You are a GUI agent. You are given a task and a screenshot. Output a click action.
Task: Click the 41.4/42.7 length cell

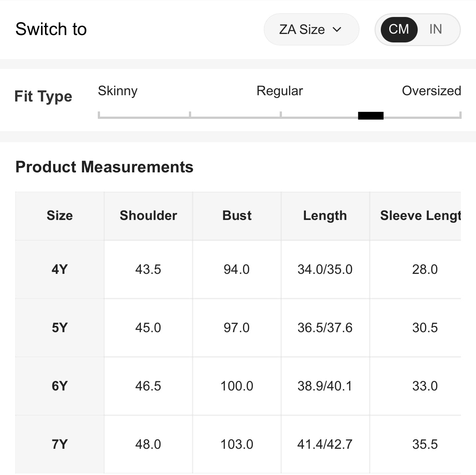325,444
